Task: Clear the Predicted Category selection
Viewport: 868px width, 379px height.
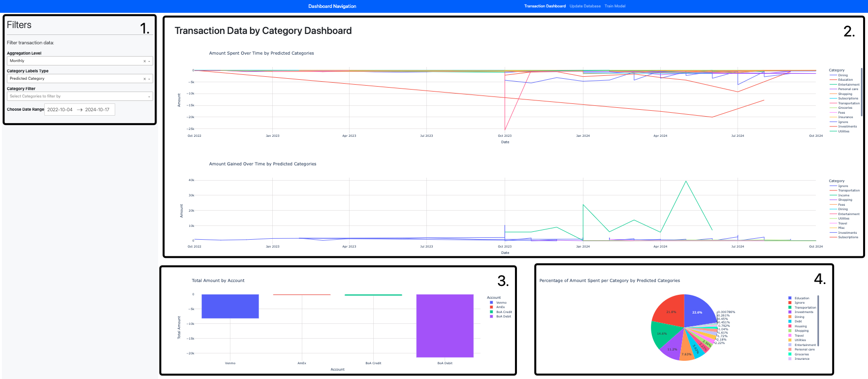Action: click(144, 79)
